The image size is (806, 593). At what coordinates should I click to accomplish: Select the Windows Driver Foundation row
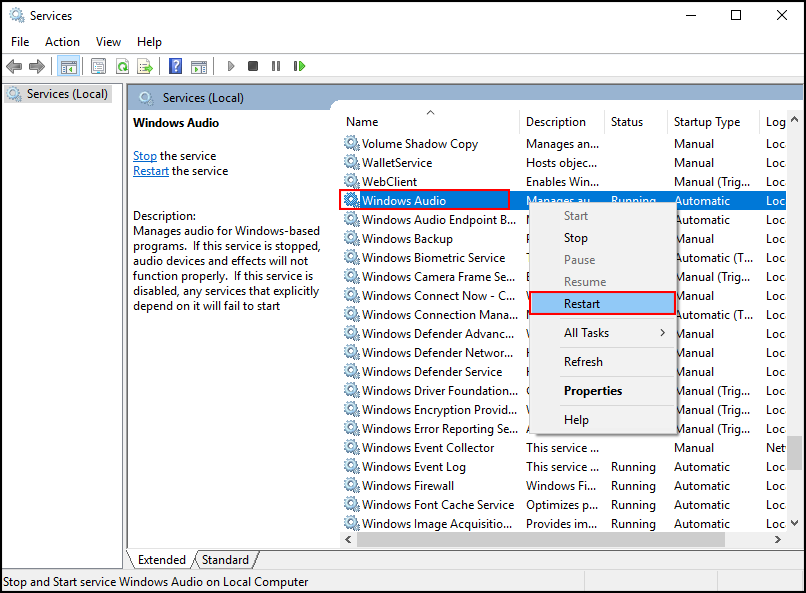(563, 391)
